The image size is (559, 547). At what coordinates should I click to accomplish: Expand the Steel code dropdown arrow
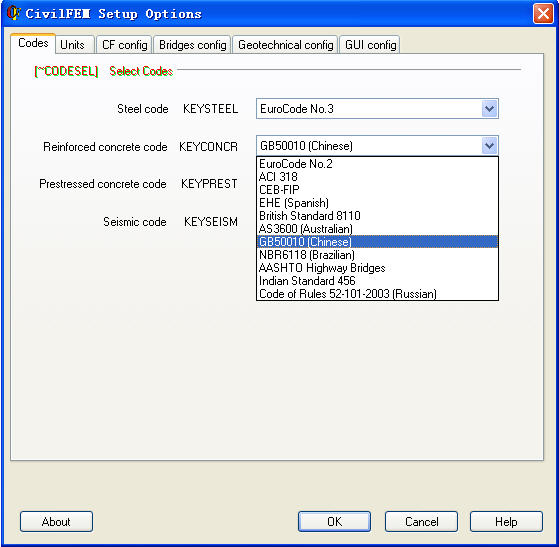[489, 109]
